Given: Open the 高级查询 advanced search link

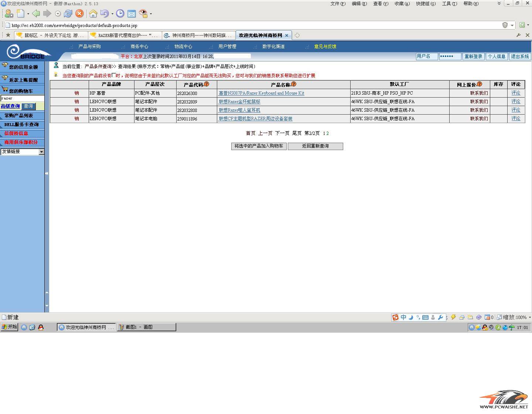Looking at the screenshot, I should point(10,106).
